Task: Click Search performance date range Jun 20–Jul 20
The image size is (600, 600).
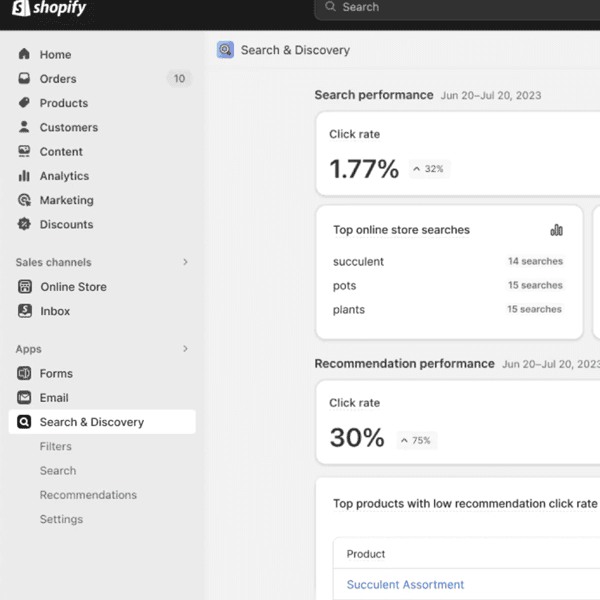Action: point(491,95)
